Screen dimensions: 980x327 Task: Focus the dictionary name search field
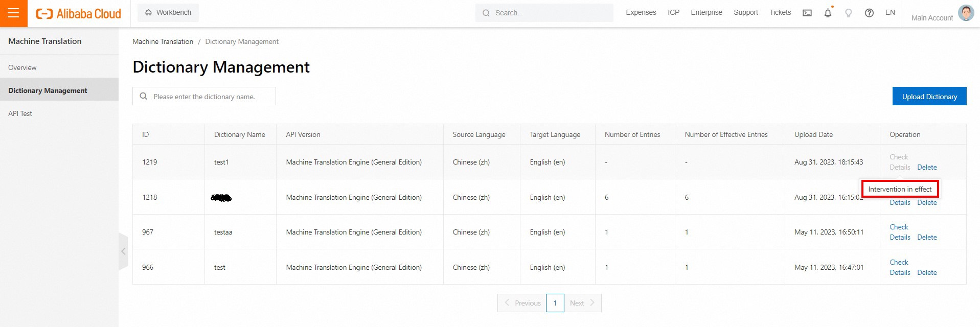tap(210, 97)
